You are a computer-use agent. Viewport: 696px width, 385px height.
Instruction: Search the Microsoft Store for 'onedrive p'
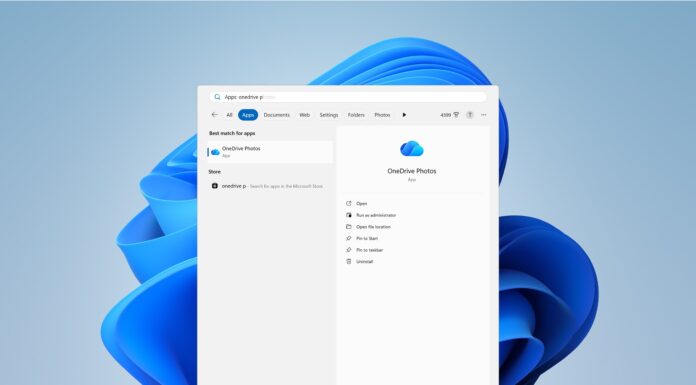[270, 186]
